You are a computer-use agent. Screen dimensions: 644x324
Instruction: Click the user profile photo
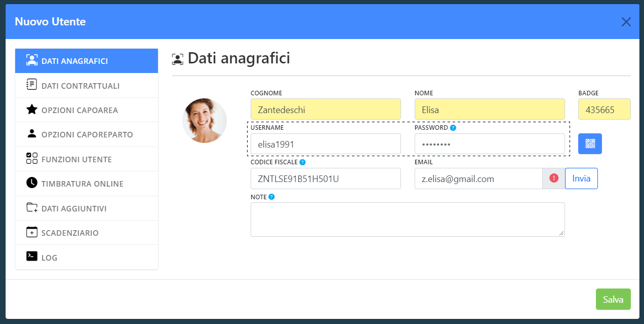click(205, 121)
